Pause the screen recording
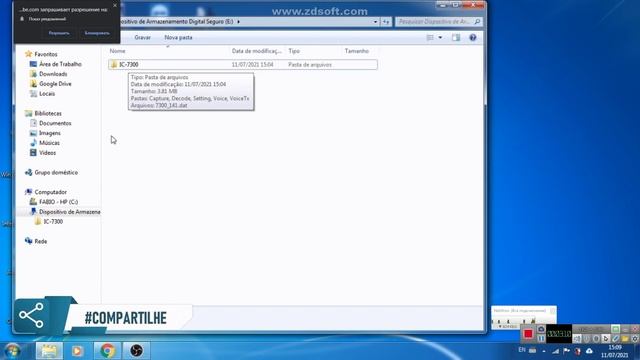This screenshot has height=360, width=640. coord(541,338)
